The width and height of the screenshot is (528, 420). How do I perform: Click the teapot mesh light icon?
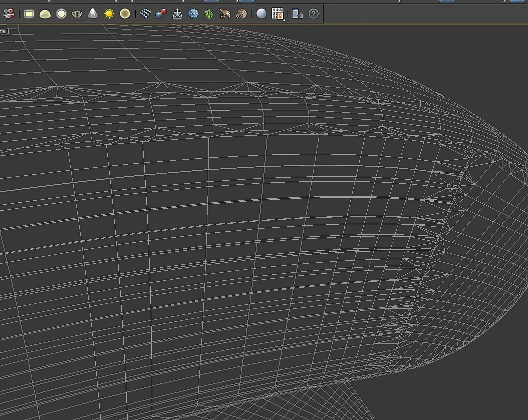point(77,14)
